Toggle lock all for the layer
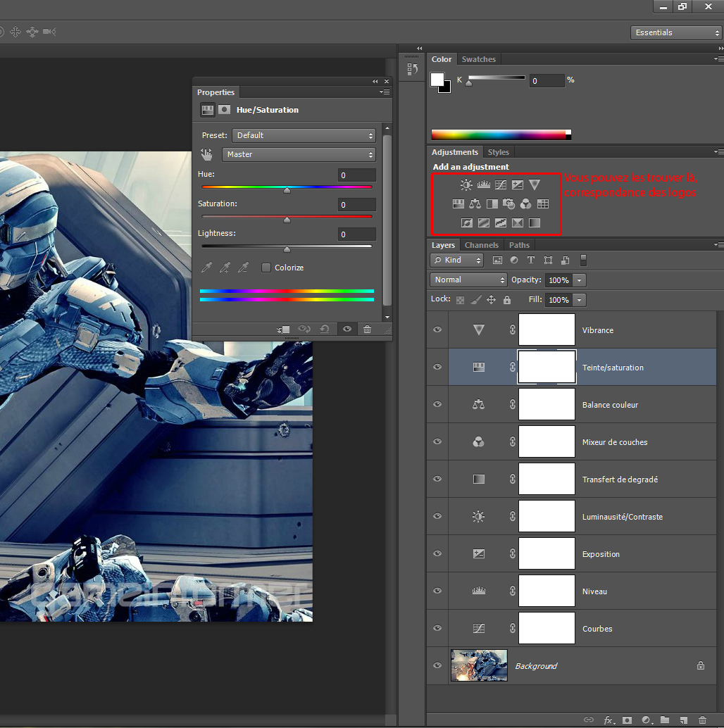724x728 pixels. click(x=507, y=300)
